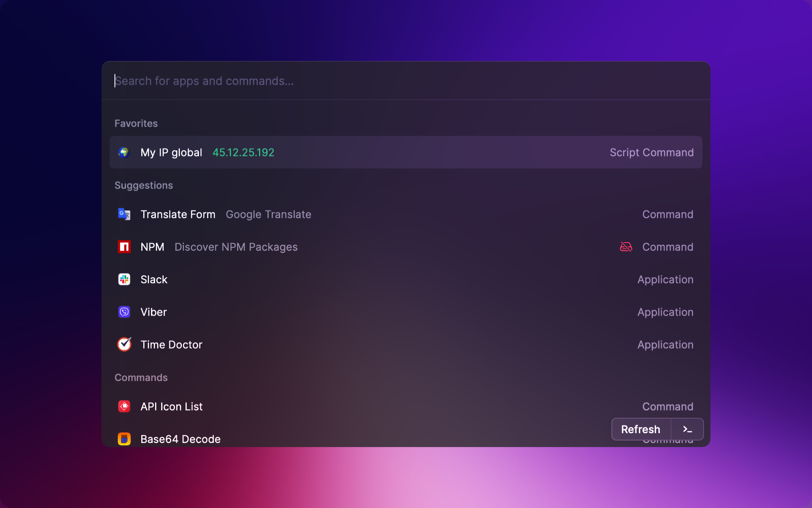The width and height of the screenshot is (812, 508).
Task: Click the red NPM package icon
Action: pyautogui.click(x=124, y=247)
